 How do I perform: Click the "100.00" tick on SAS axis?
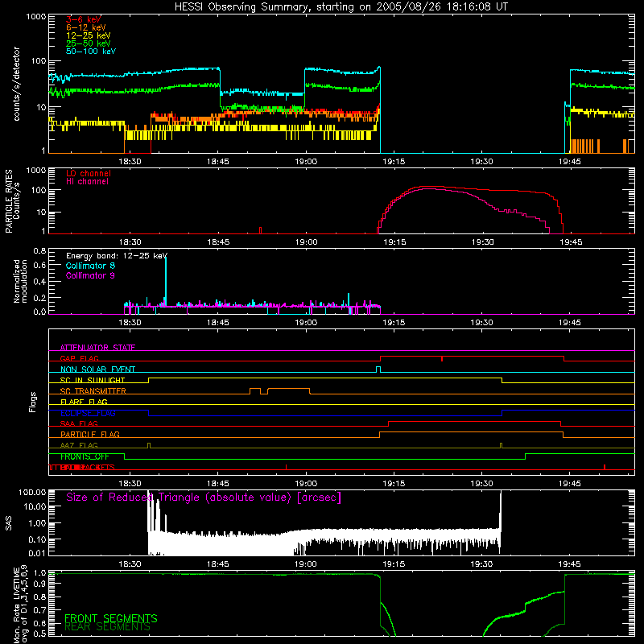32,492
